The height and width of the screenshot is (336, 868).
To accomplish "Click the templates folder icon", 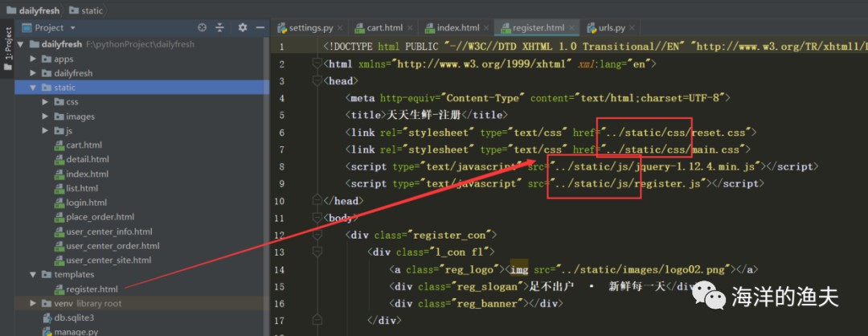I will [x=47, y=275].
